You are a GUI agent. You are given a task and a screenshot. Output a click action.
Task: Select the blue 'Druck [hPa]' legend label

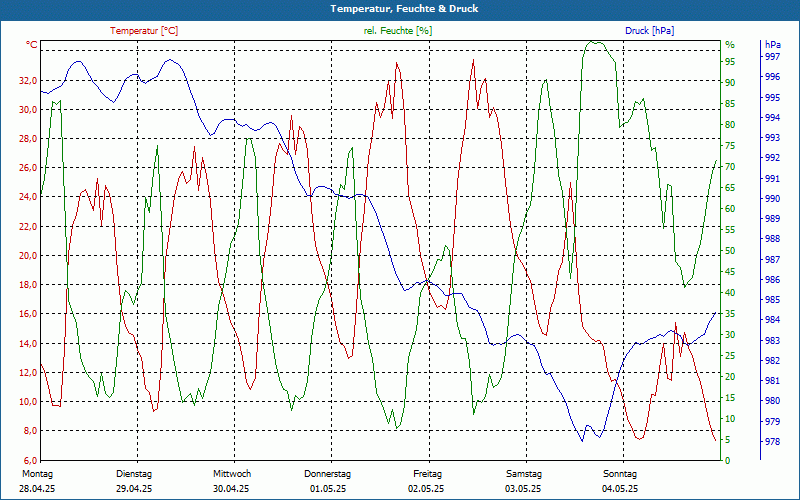click(649, 31)
